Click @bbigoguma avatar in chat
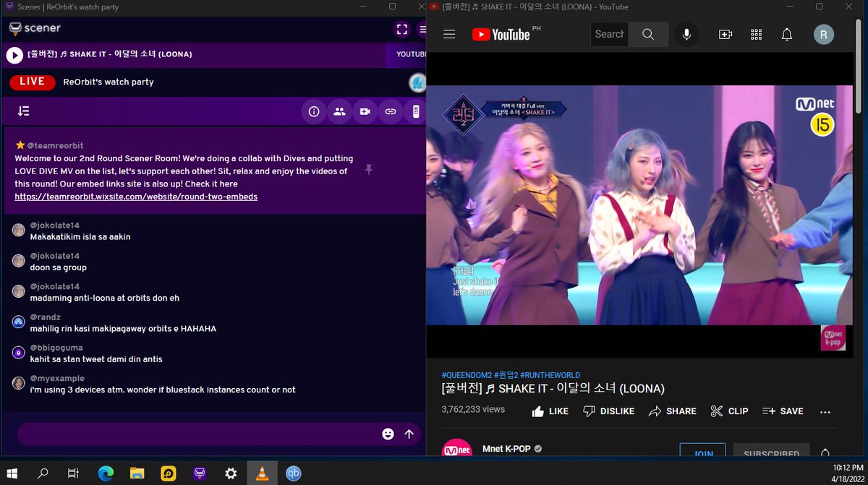This screenshot has height=485, width=868. pos(19,353)
